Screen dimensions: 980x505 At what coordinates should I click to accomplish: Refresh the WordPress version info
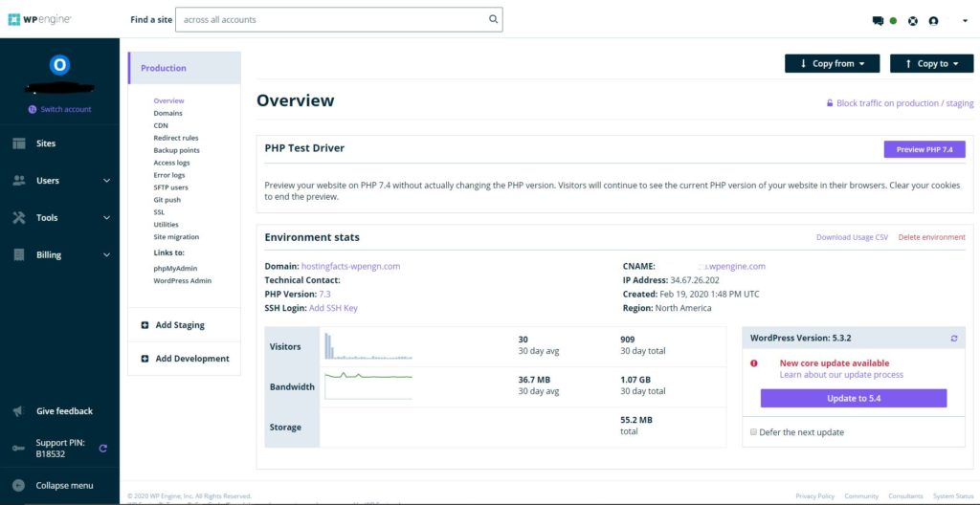click(x=954, y=339)
